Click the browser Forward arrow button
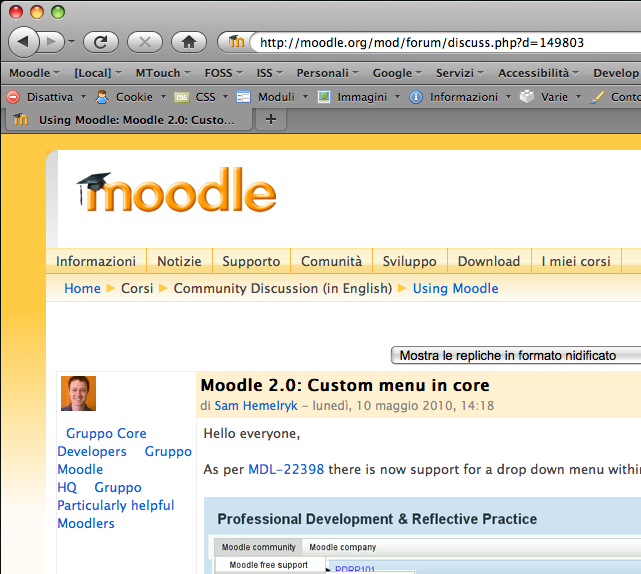641x574 pixels. click(x=52, y=42)
